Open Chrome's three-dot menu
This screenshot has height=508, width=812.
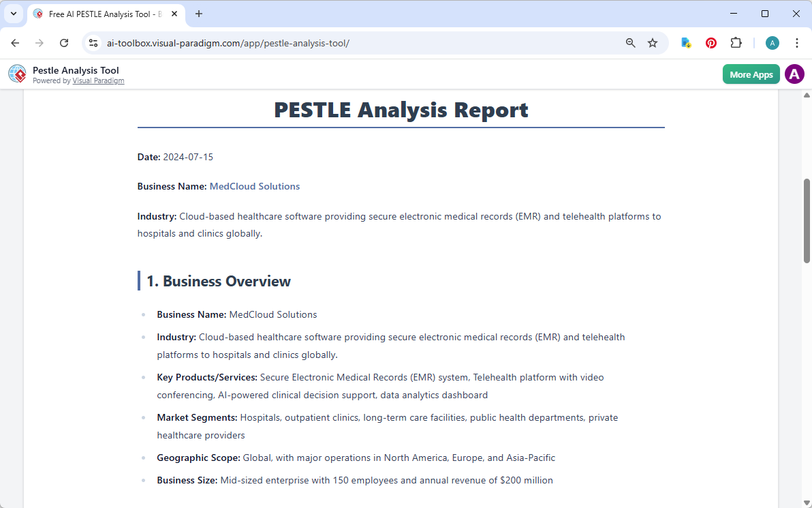pyautogui.click(x=797, y=42)
